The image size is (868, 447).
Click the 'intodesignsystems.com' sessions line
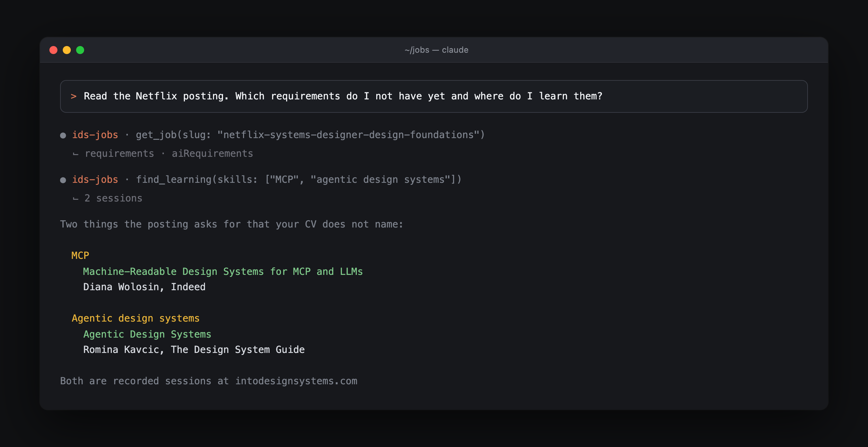(209, 381)
